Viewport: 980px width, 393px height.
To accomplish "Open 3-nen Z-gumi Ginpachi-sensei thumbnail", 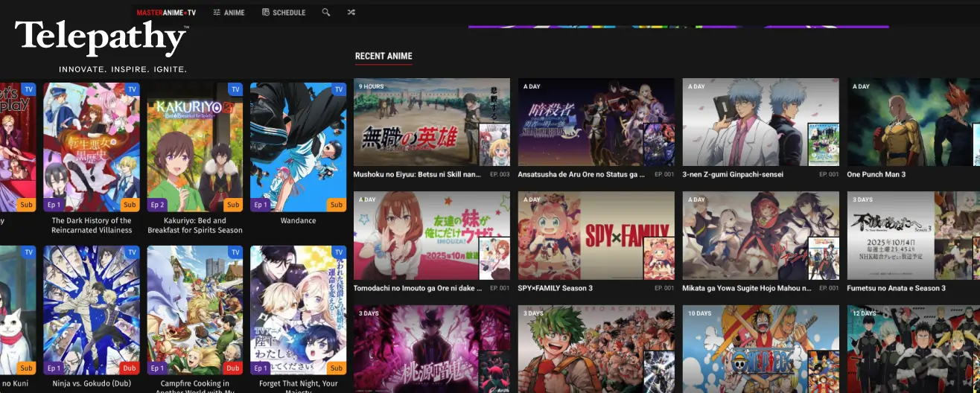I will point(760,122).
